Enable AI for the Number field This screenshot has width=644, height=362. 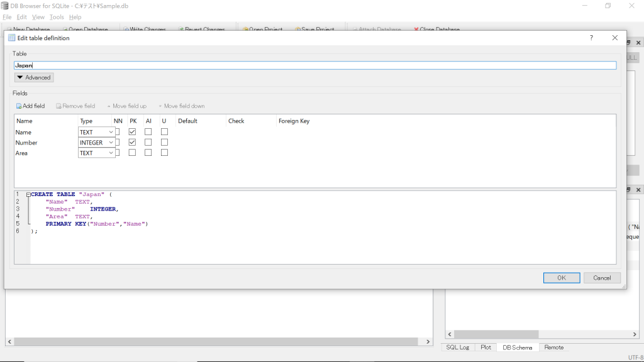148,142
